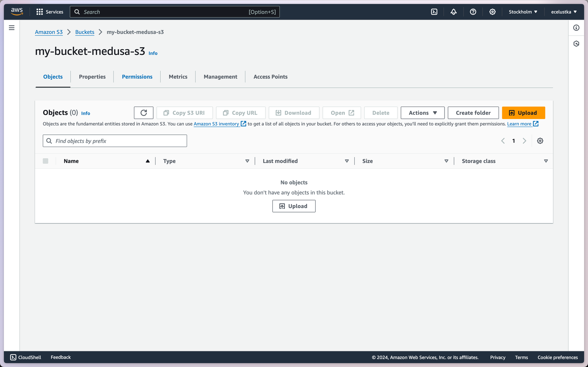Open the Buckets breadcrumb link
588x367 pixels.
point(85,32)
